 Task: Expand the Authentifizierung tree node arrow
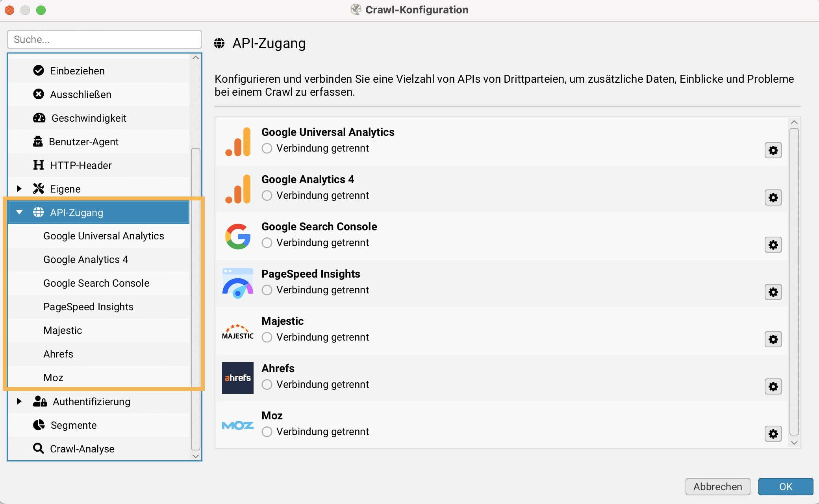19,401
